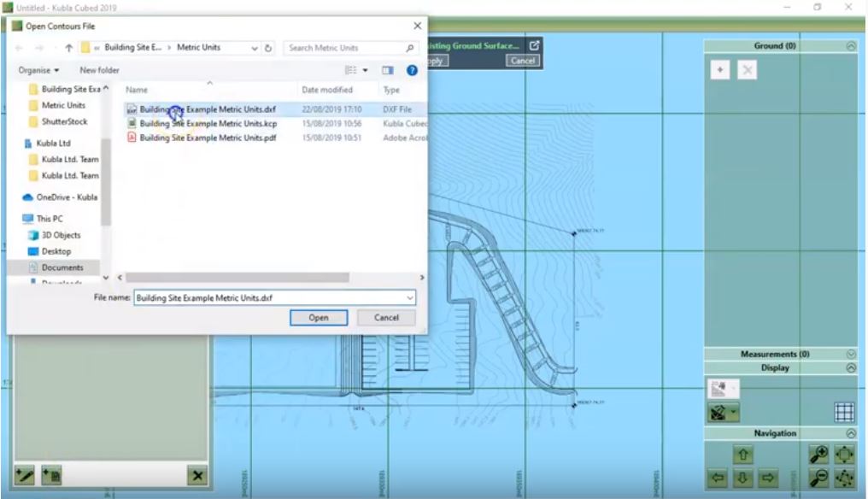Go up one folder level
The width and height of the screenshot is (868, 499).
click(x=68, y=48)
